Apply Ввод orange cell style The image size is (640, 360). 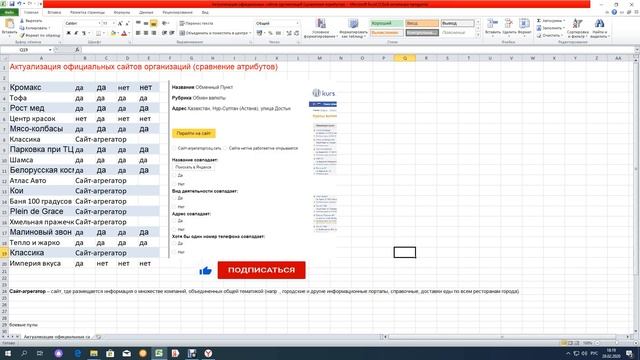(422, 24)
